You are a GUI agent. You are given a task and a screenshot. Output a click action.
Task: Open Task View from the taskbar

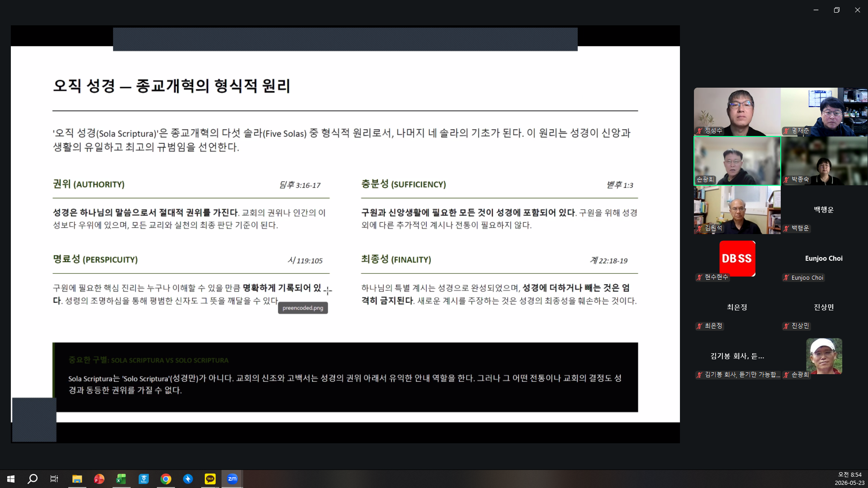click(54, 479)
